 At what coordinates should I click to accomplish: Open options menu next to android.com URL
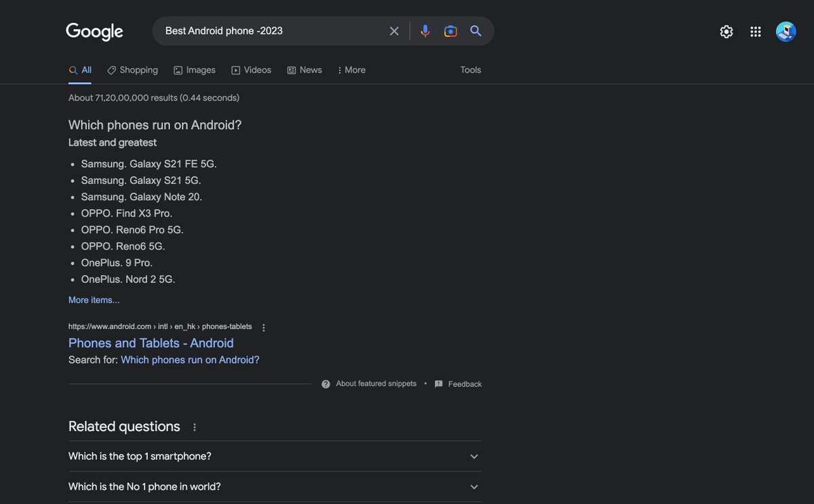click(264, 328)
